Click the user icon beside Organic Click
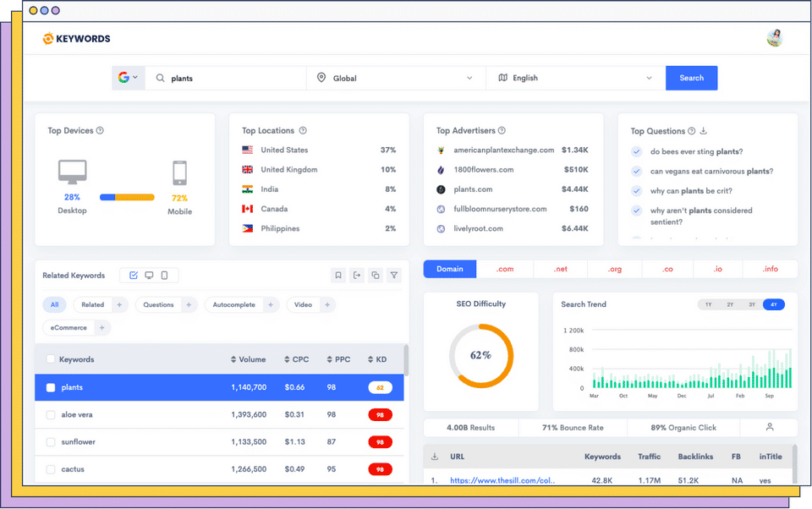 770,427
